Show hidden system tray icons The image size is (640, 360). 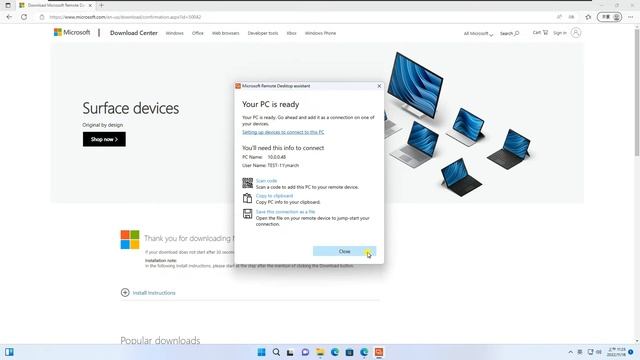(570, 352)
